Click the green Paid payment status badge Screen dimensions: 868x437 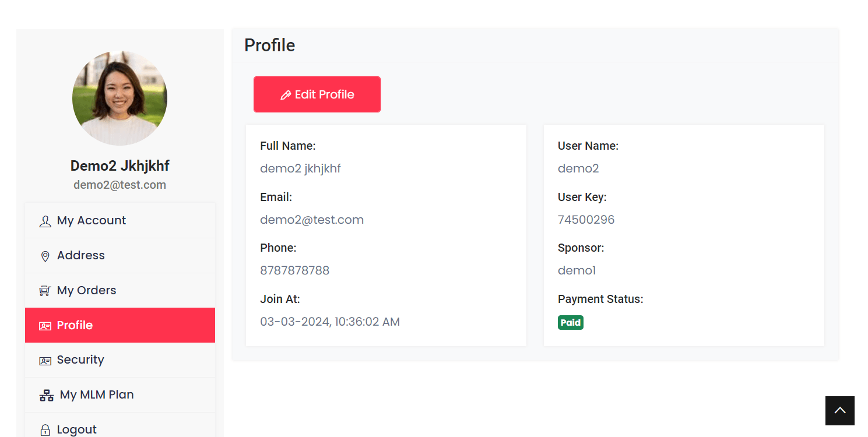570,322
